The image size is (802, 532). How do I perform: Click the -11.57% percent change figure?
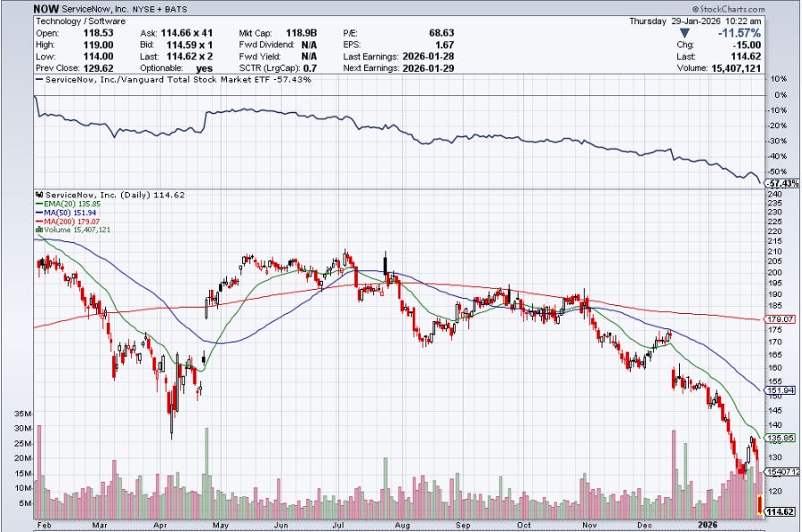pyautogui.click(x=739, y=33)
